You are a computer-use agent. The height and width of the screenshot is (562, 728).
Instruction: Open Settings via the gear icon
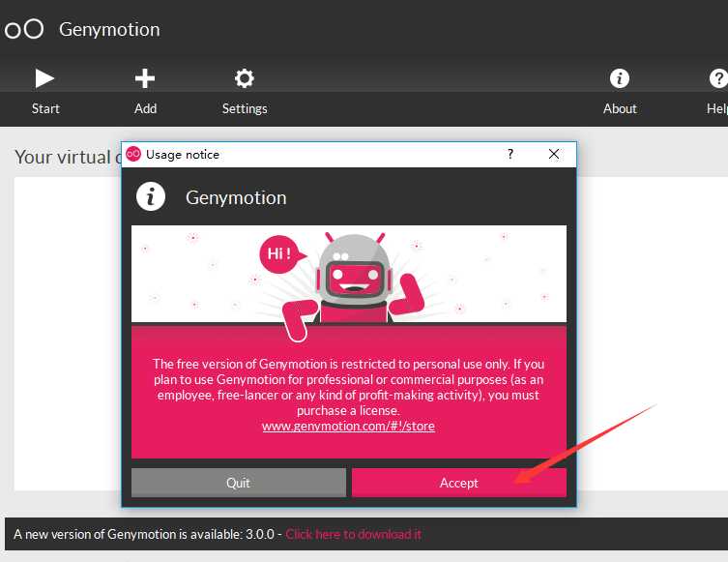245,78
